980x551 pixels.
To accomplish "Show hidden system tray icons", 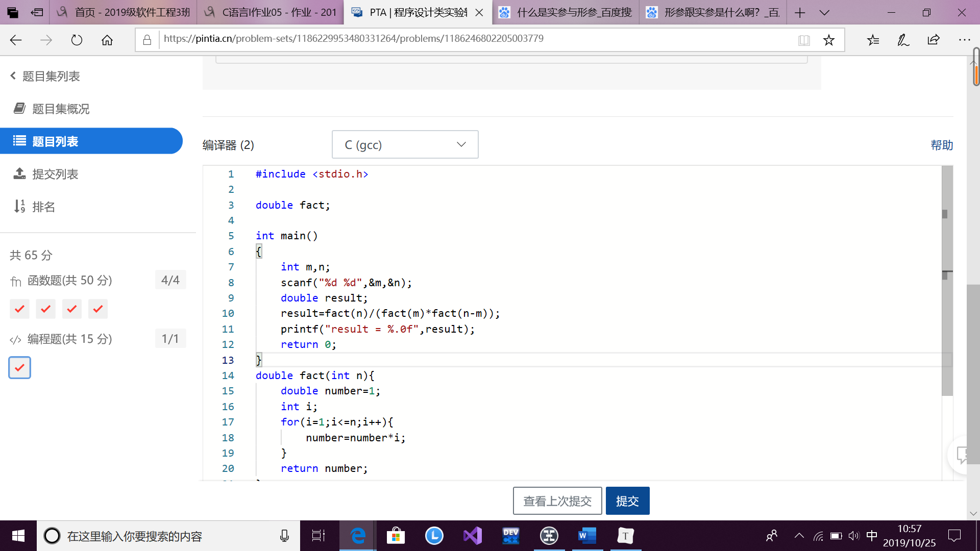I will click(799, 536).
